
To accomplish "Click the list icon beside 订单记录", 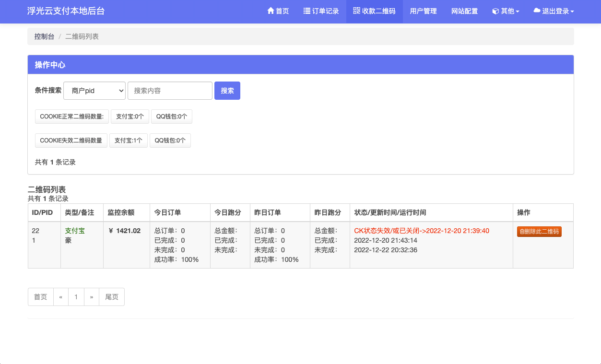I will pyautogui.click(x=307, y=11).
